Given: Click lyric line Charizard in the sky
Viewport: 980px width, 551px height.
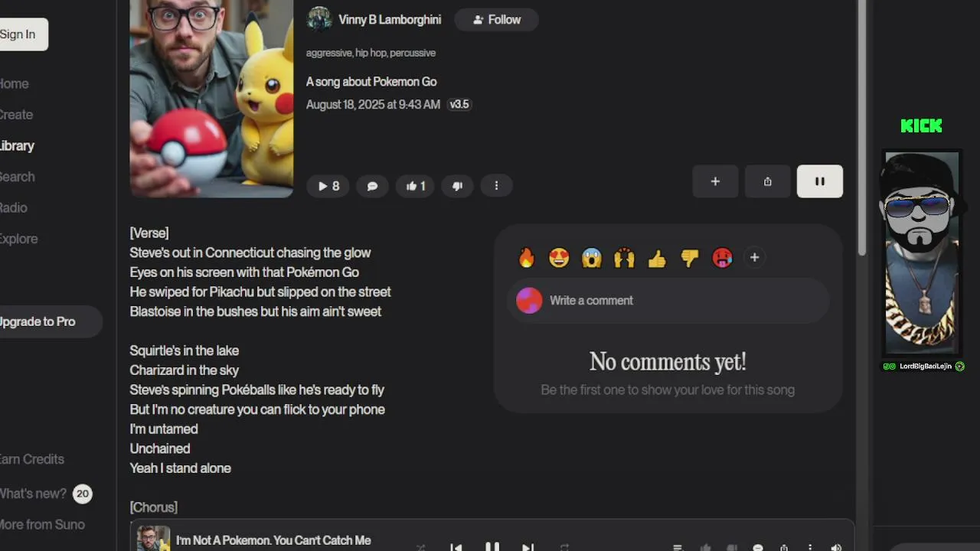Looking at the screenshot, I should [x=185, y=370].
